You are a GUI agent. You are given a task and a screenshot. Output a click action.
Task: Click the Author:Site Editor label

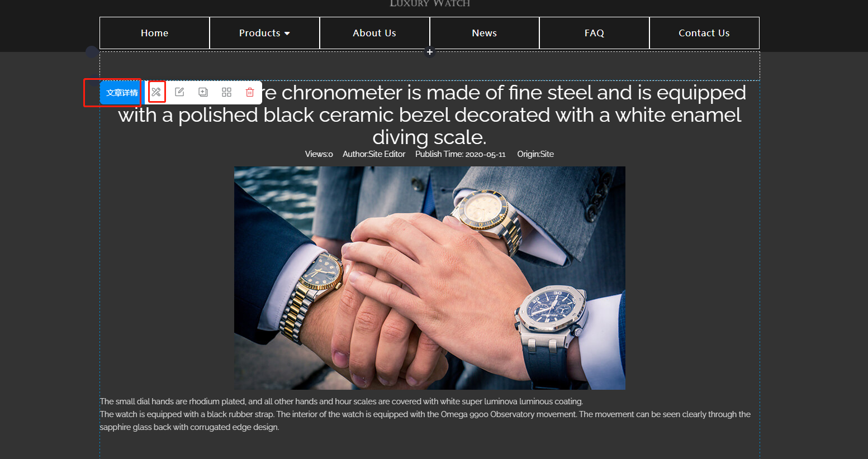pyautogui.click(x=374, y=154)
